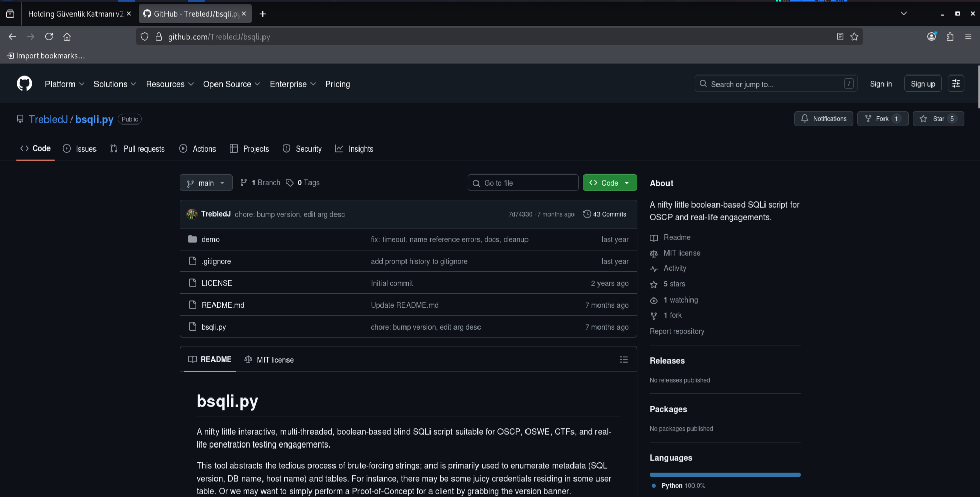Open the .gitignore file
Image resolution: width=980 pixels, height=497 pixels.
[216, 261]
